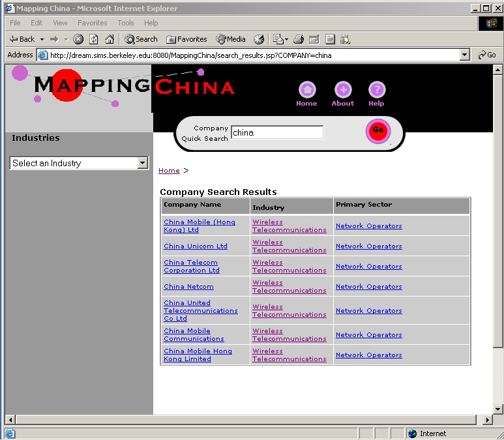Click the Research toolbar icon

(345, 39)
